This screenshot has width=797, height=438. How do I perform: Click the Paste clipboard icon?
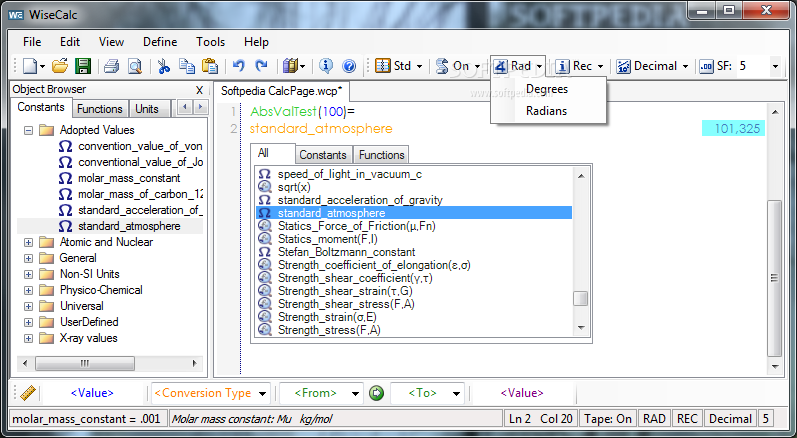[210, 66]
